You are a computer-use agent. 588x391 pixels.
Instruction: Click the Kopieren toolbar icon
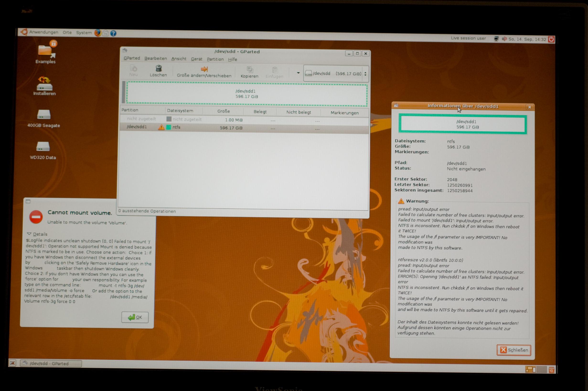tap(249, 70)
